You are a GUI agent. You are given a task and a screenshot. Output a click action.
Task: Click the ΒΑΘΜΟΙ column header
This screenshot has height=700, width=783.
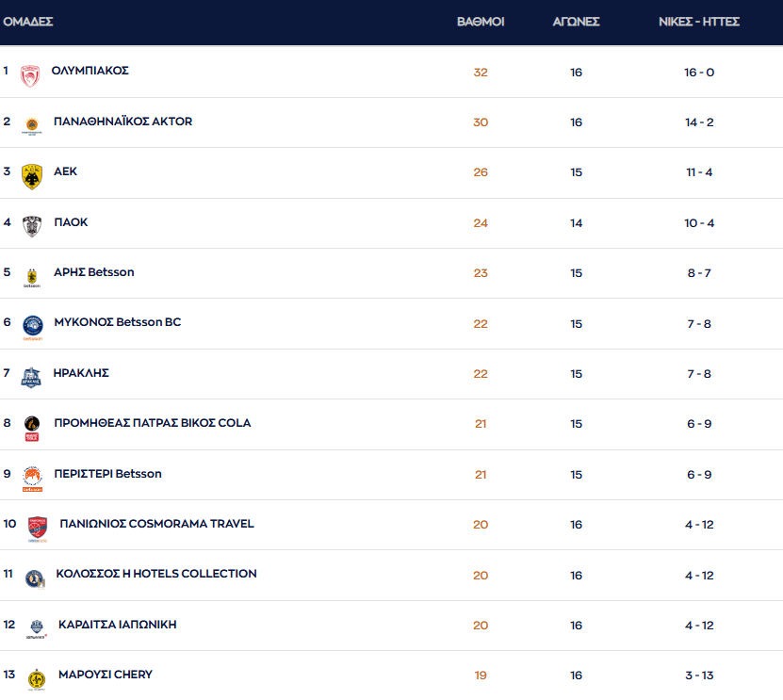click(x=481, y=22)
